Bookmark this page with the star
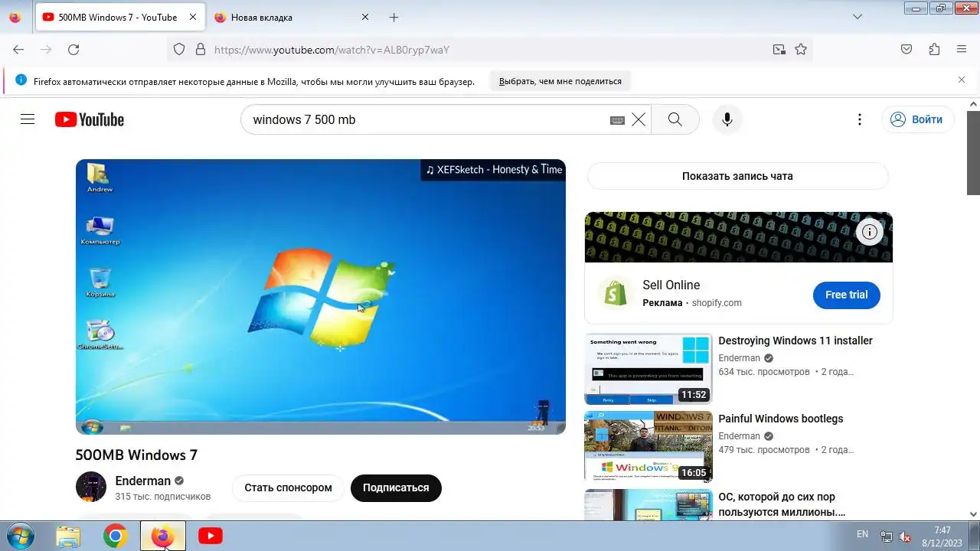 [x=801, y=50]
